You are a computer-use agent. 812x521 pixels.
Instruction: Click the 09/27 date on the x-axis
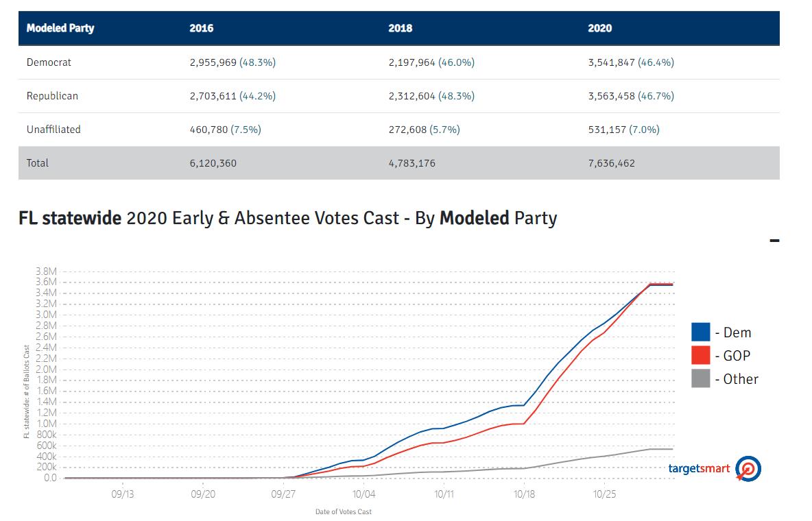click(283, 494)
